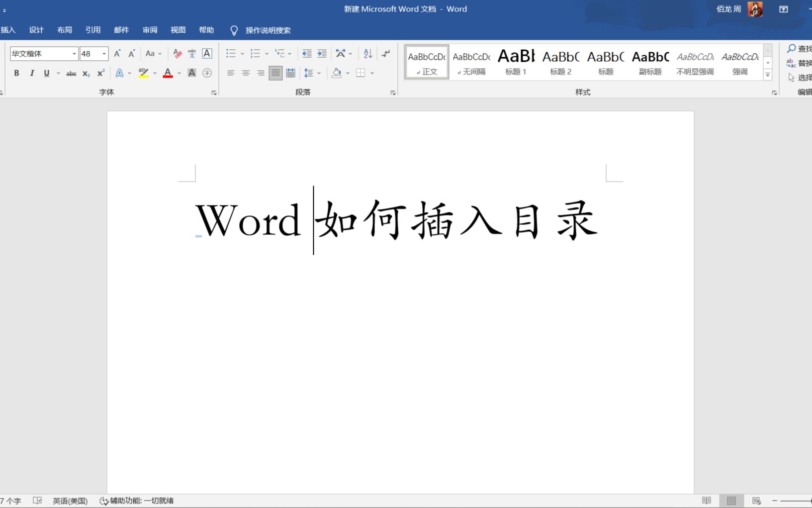Image resolution: width=812 pixels, height=508 pixels.
Task: Switch to read mode view
Action: [x=707, y=501]
